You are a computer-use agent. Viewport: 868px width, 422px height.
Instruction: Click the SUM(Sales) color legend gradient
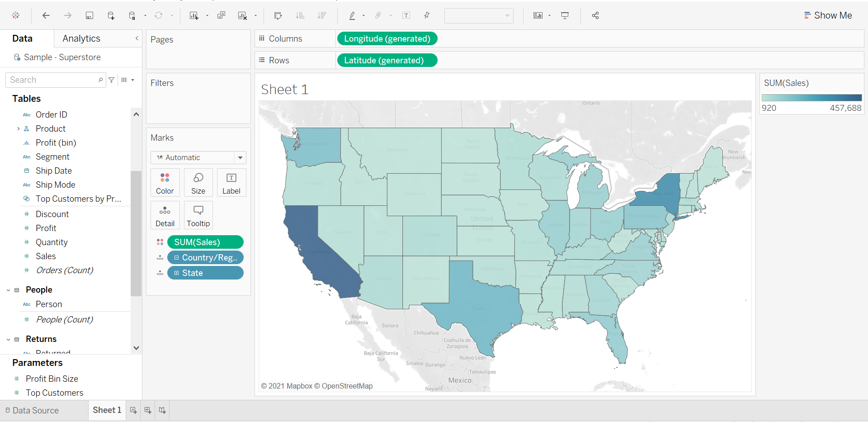(811, 98)
